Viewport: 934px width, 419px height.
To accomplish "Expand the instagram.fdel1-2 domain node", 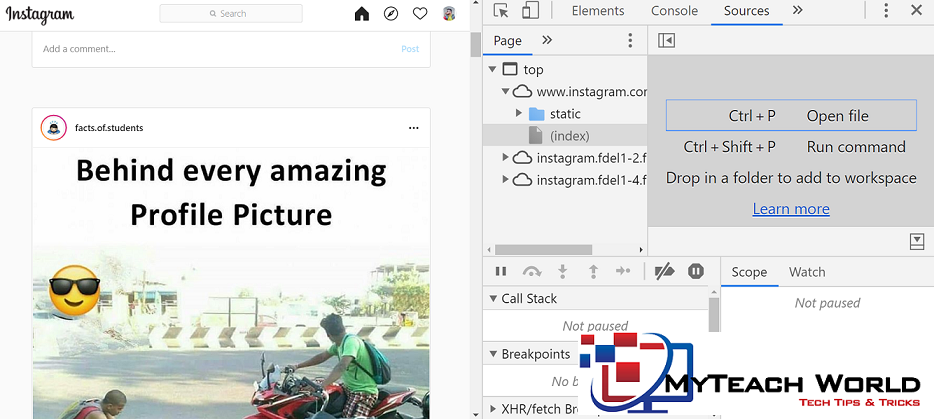I will tap(505, 157).
